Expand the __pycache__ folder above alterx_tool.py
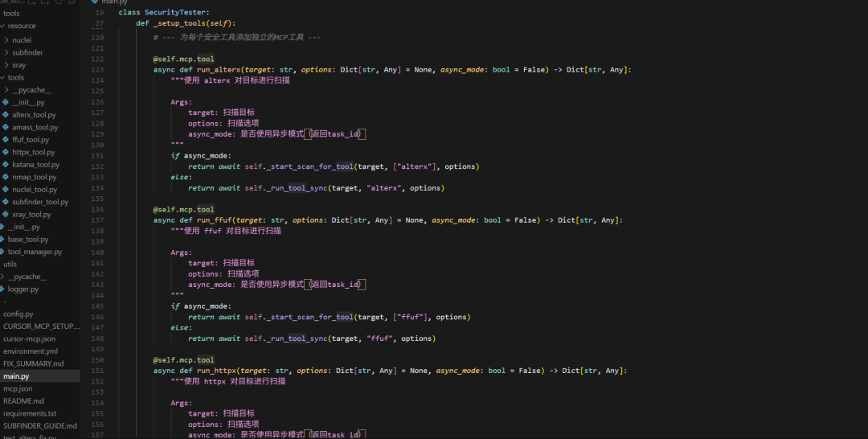868x439 pixels. [6, 90]
